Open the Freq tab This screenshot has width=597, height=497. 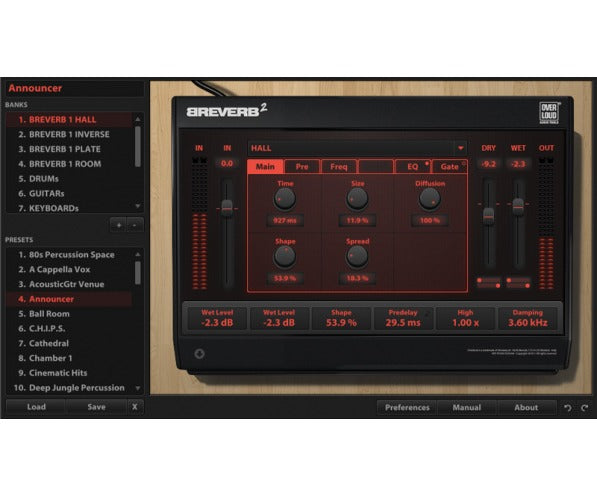pyautogui.click(x=339, y=166)
